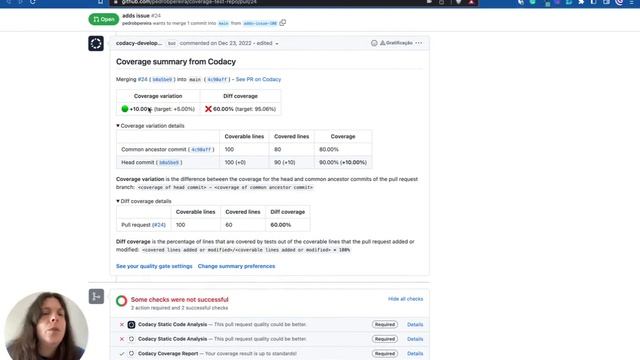Image resolution: width=640 pixels, height=360 pixels.
Task: Click the 90 (+10) covered lines cell
Action: (x=291, y=162)
